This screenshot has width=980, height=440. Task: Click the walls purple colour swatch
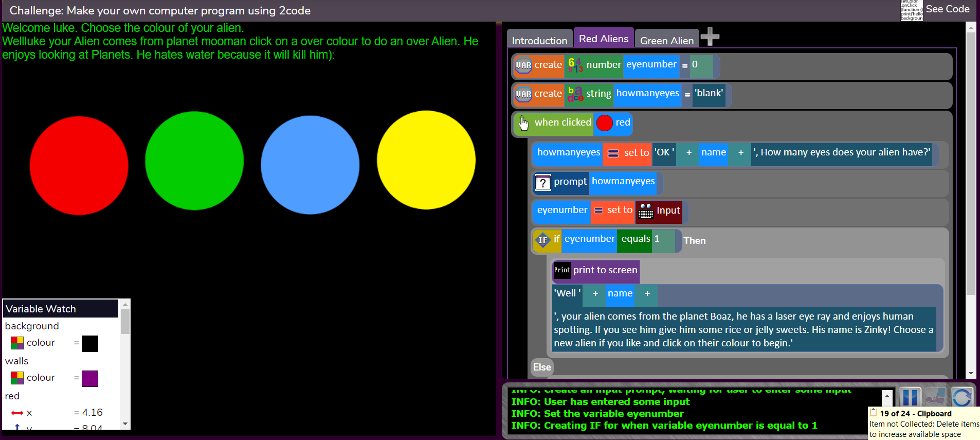coord(90,378)
